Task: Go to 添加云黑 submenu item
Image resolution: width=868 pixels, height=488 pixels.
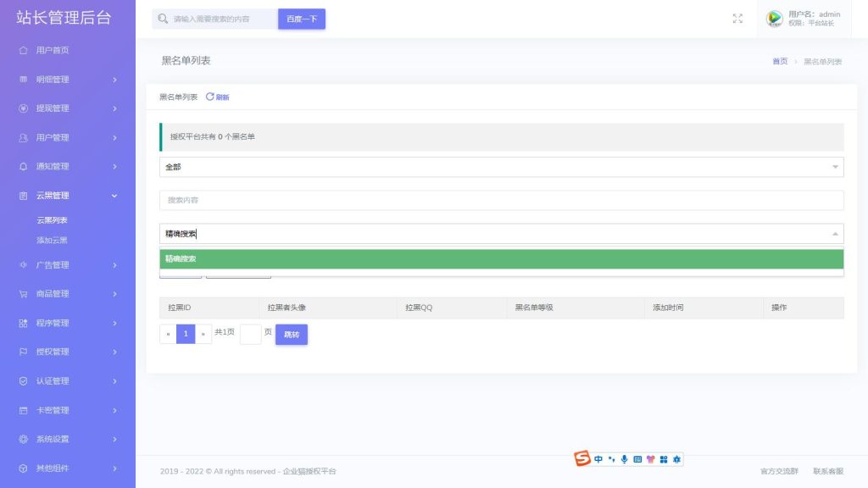Action: [52, 241]
